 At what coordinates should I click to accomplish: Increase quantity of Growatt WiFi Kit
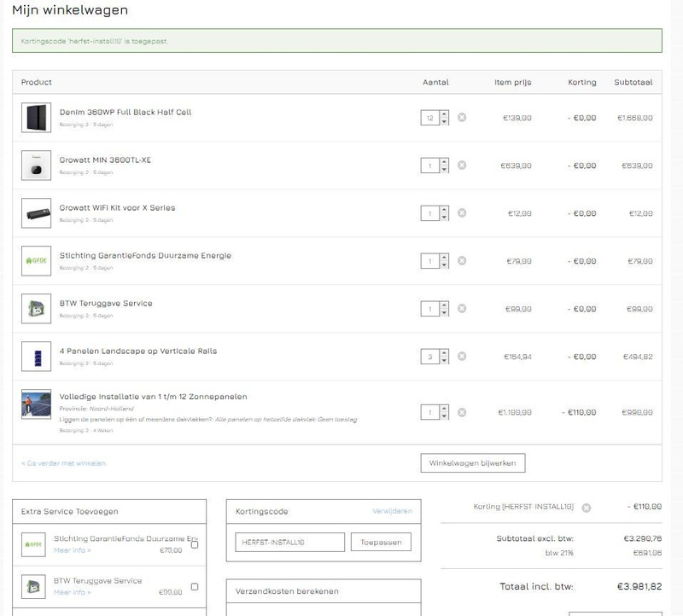pyautogui.click(x=444, y=210)
